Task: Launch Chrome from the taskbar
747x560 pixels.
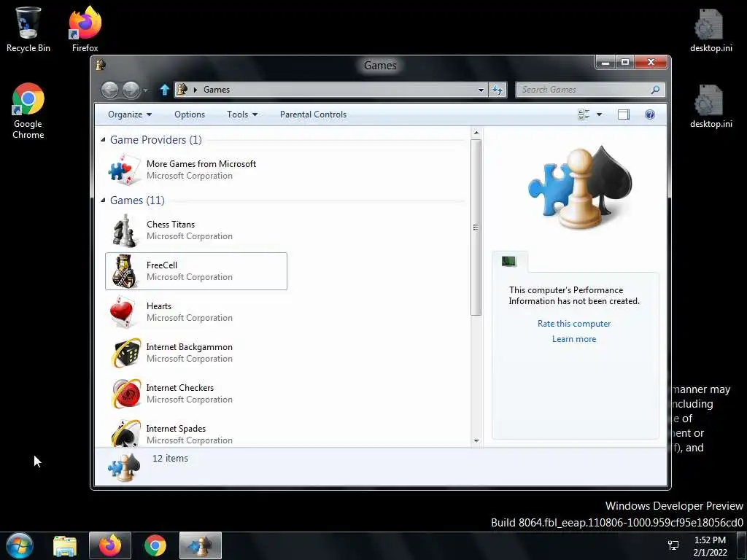Action: [x=155, y=545]
